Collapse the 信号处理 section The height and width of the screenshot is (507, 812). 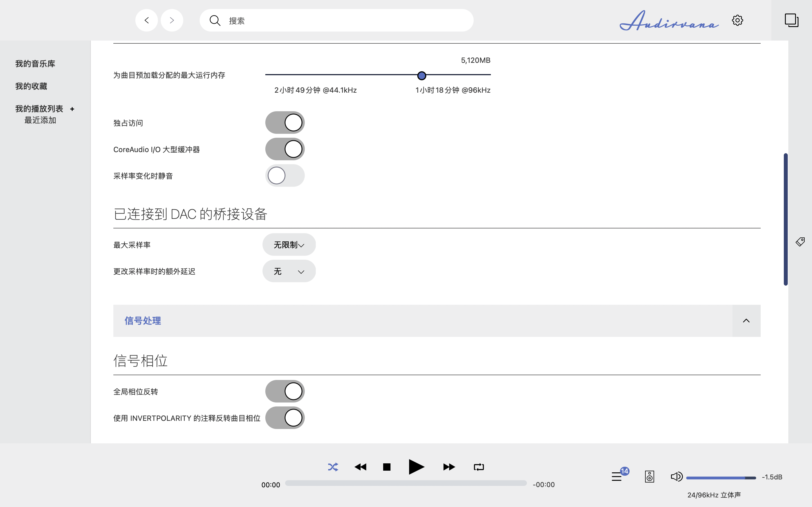point(746,321)
